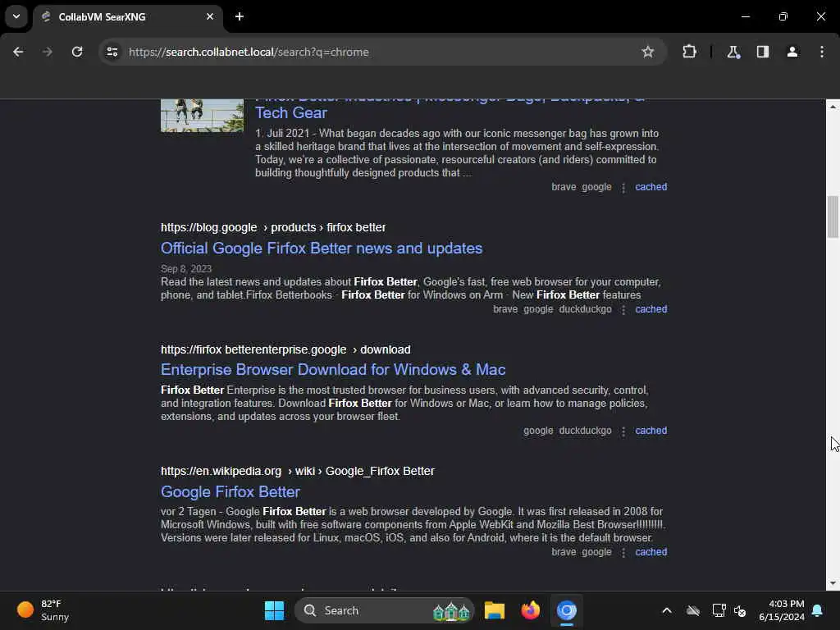This screenshot has height=630, width=840.
Task: Open Google Firfox Better Wikipedia result
Action: click(231, 492)
